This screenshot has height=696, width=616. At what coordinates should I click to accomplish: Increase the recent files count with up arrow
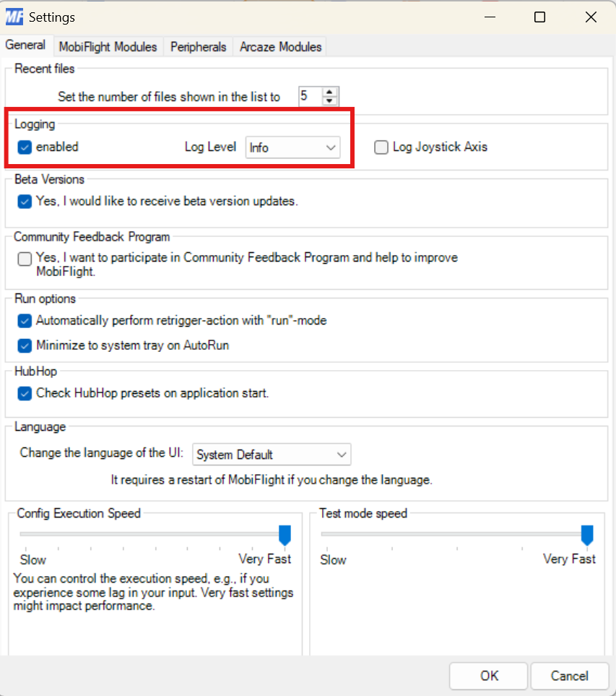tap(329, 93)
